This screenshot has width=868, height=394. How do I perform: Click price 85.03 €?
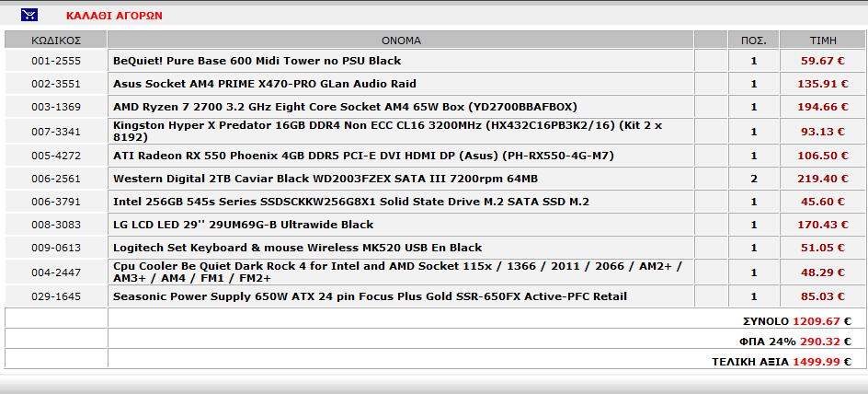pyautogui.click(x=823, y=297)
